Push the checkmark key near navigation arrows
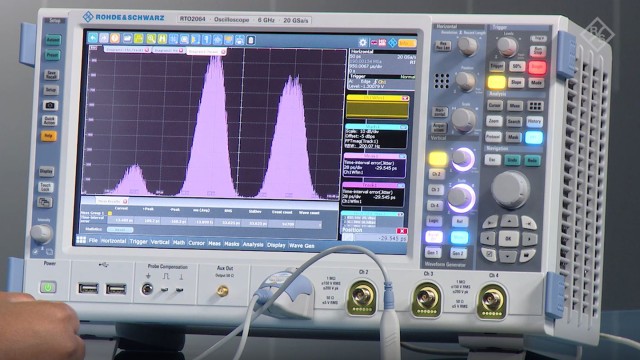Screen dimensions: 640x360 [x=489, y=255]
